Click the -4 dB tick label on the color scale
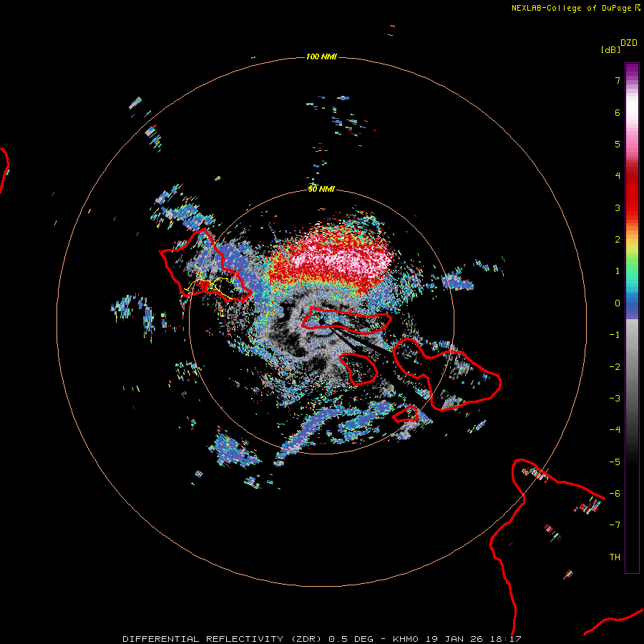The width and height of the screenshot is (644, 644). coord(615,430)
